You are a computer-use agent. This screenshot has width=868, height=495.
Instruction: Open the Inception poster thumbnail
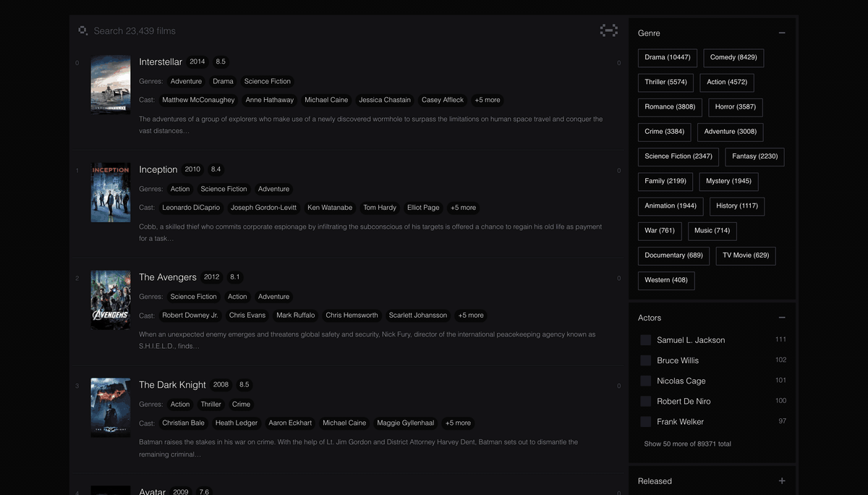[111, 192]
